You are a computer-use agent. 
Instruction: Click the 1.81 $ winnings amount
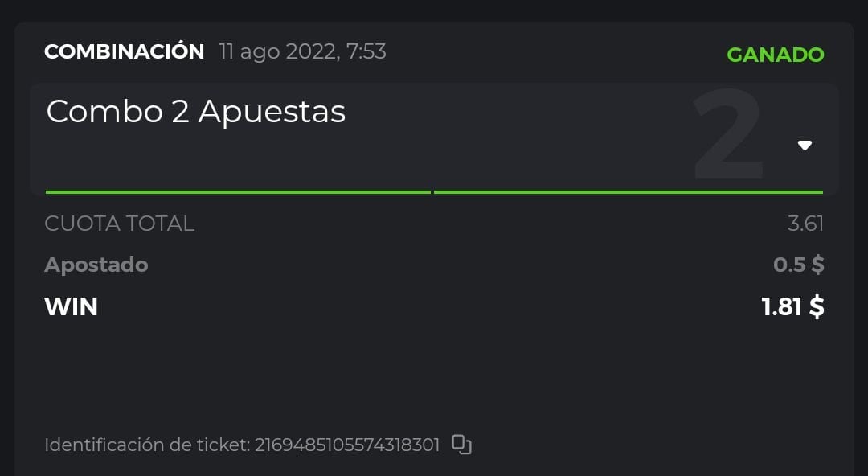(792, 306)
